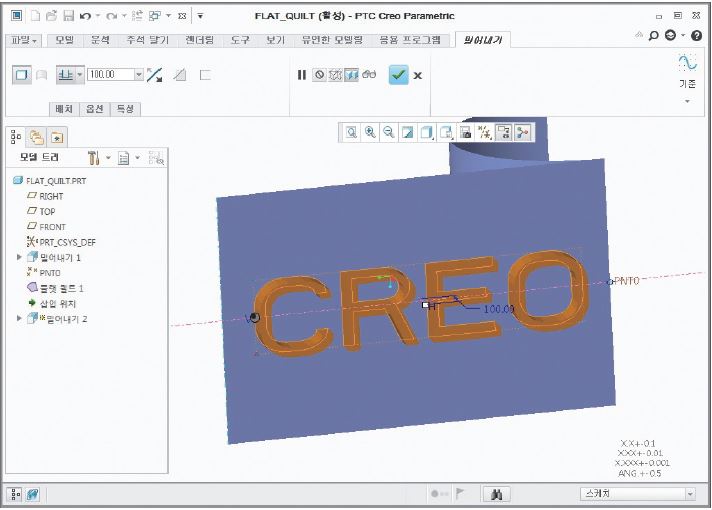Open the Options (옵션) panel tab
The image size is (712, 510).
click(95, 109)
